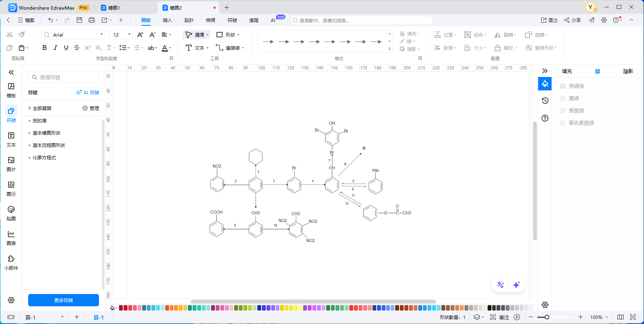
Task: Toggle italic text formatting
Action: [55, 48]
